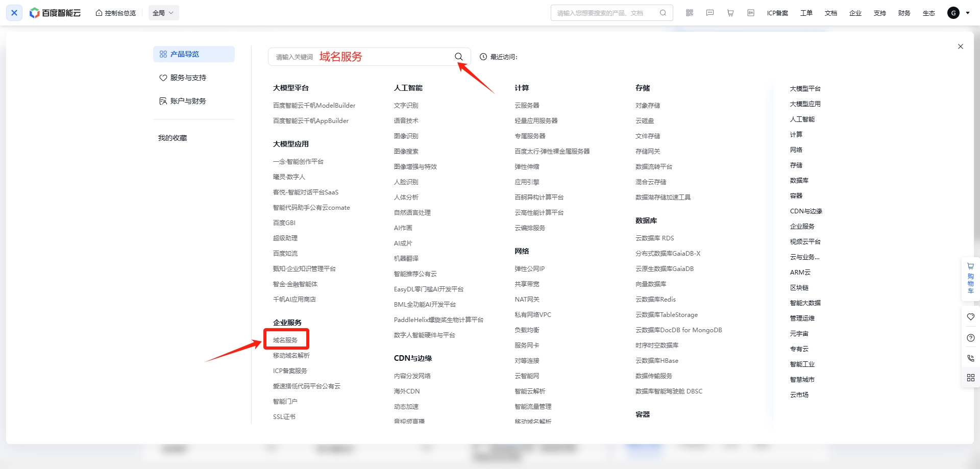Open 轻量应用服务器 link

pyautogui.click(x=536, y=120)
